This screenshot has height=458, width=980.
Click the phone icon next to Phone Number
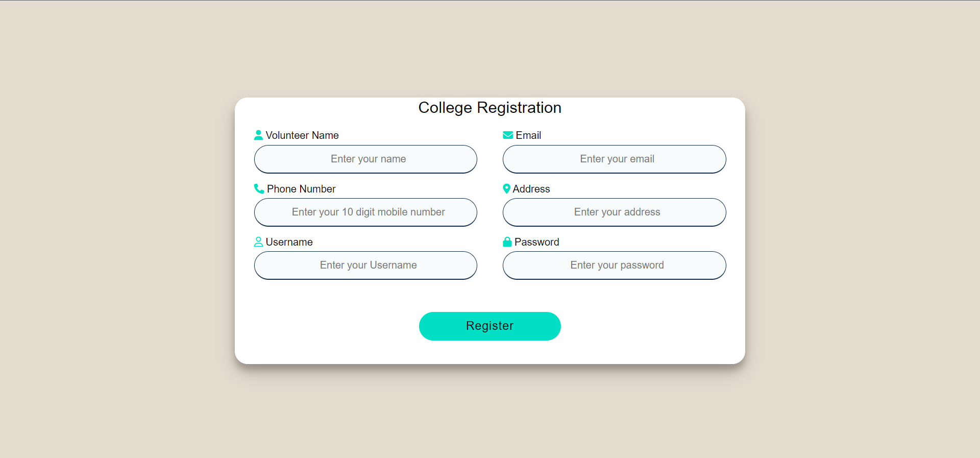259,189
